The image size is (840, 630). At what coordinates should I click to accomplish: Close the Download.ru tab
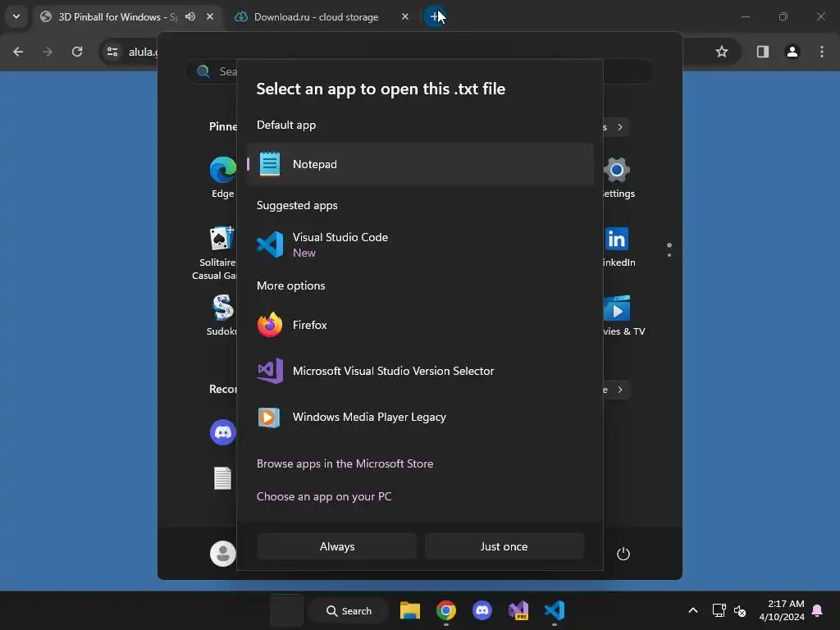[405, 16]
